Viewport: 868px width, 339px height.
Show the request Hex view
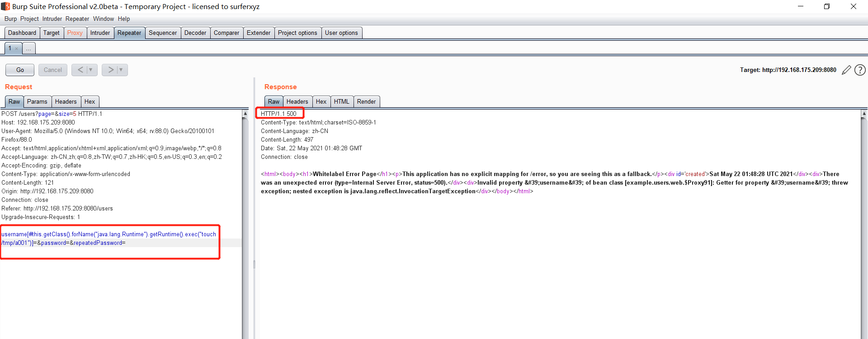(x=90, y=101)
